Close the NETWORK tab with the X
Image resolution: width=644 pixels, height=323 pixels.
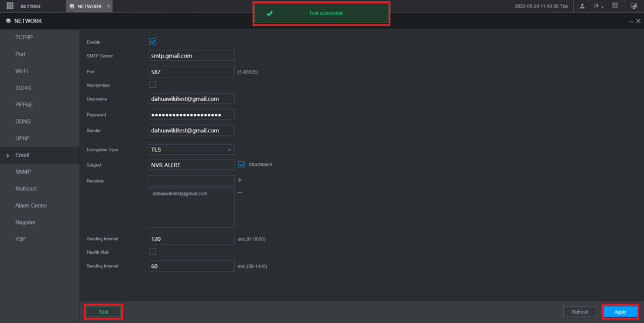[x=108, y=6]
